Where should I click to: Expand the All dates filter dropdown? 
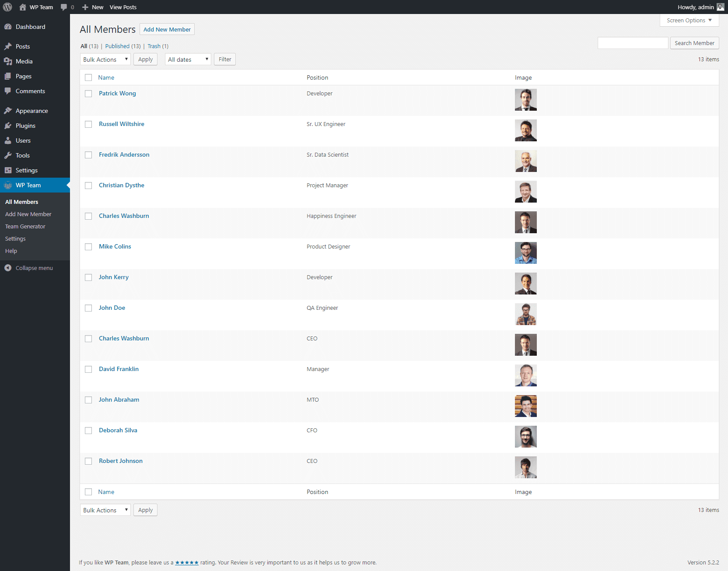[x=188, y=59]
